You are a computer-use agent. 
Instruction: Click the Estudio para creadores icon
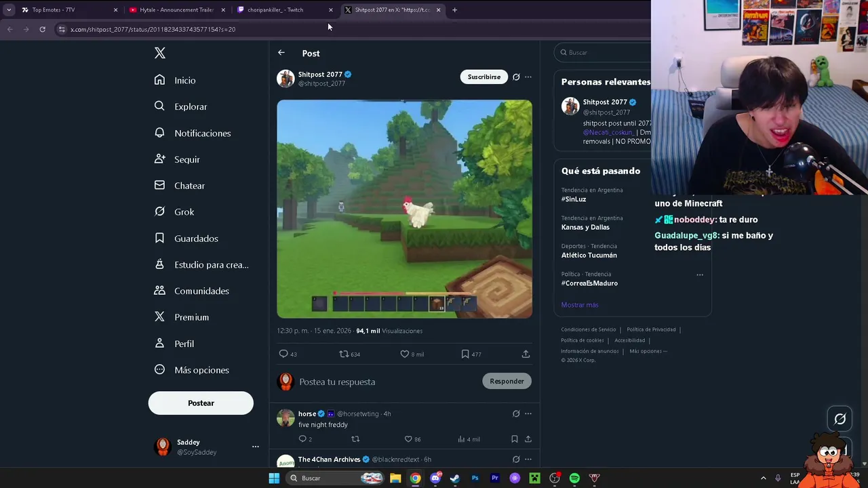coord(159,264)
